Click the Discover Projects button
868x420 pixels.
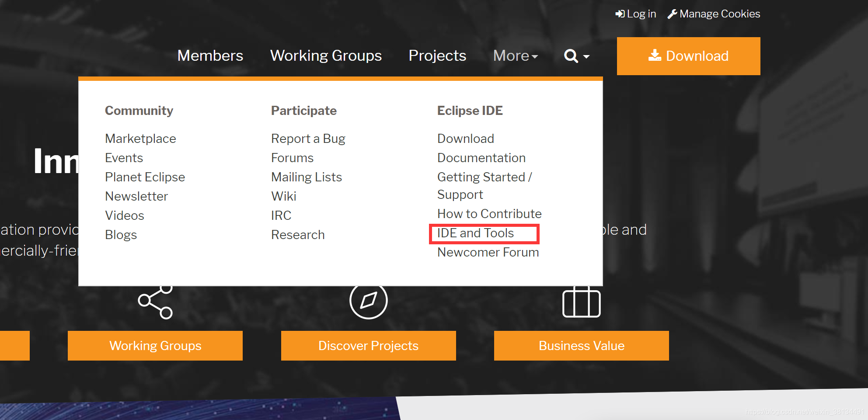pos(369,346)
